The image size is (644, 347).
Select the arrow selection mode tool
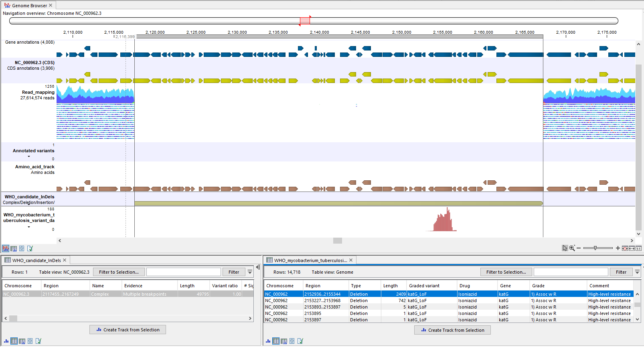pos(565,248)
